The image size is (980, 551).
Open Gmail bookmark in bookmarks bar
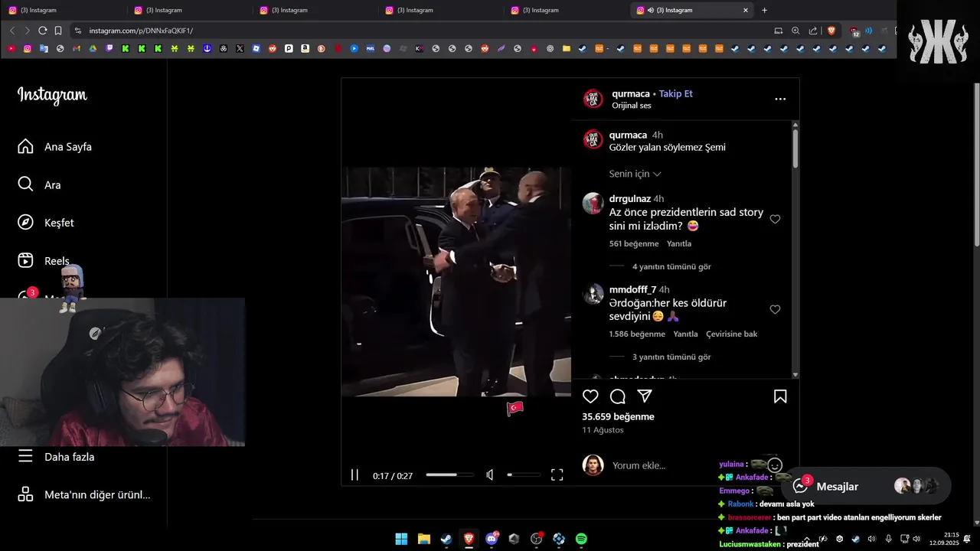pyautogui.click(x=76, y=48)
